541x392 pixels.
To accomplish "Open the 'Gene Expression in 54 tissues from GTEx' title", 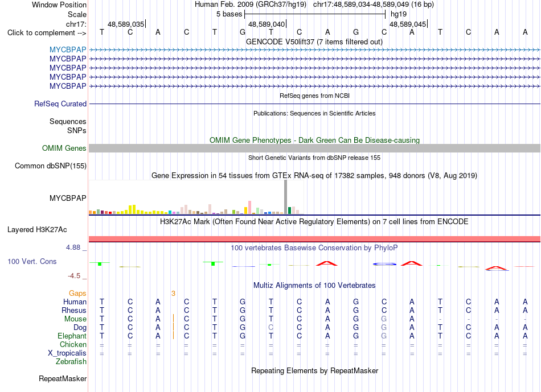I will 314,175.
